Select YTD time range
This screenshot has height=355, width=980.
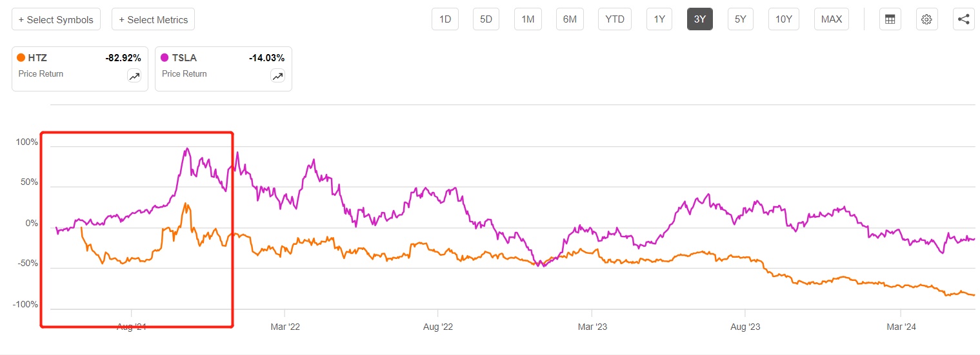pyautogui.click(x=615, y=19)
